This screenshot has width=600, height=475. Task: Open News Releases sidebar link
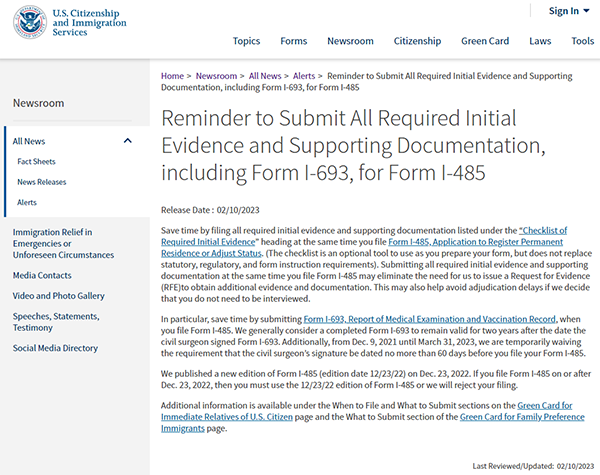click(x=42, y=182)
